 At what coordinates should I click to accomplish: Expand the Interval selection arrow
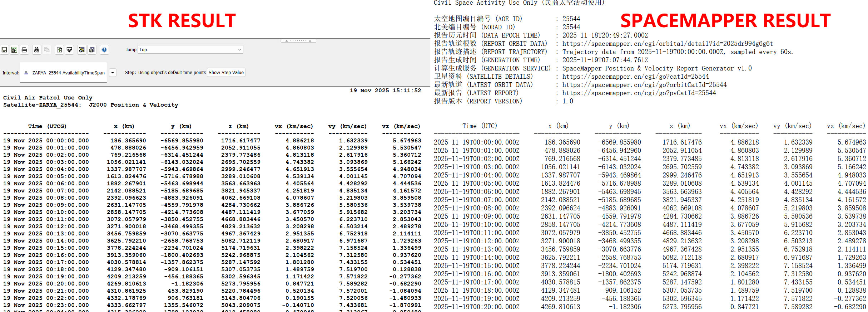pyautogui.click(x=113, y=73)
